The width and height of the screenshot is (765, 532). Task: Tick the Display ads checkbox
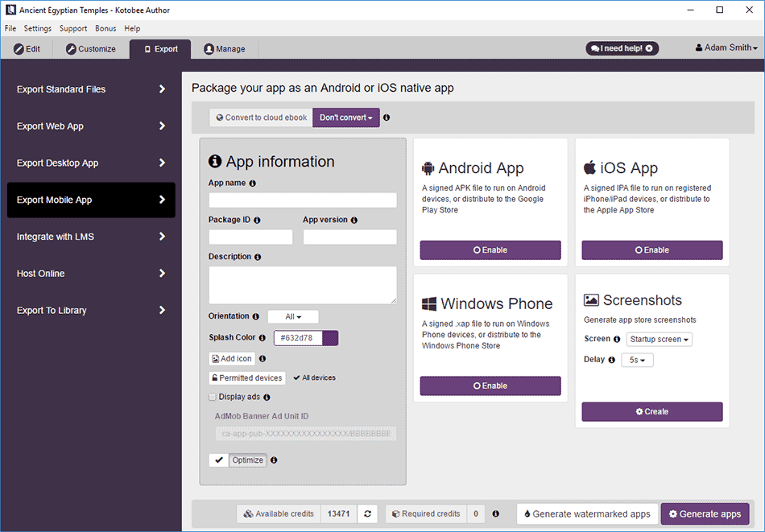click(x=213, y=397)
